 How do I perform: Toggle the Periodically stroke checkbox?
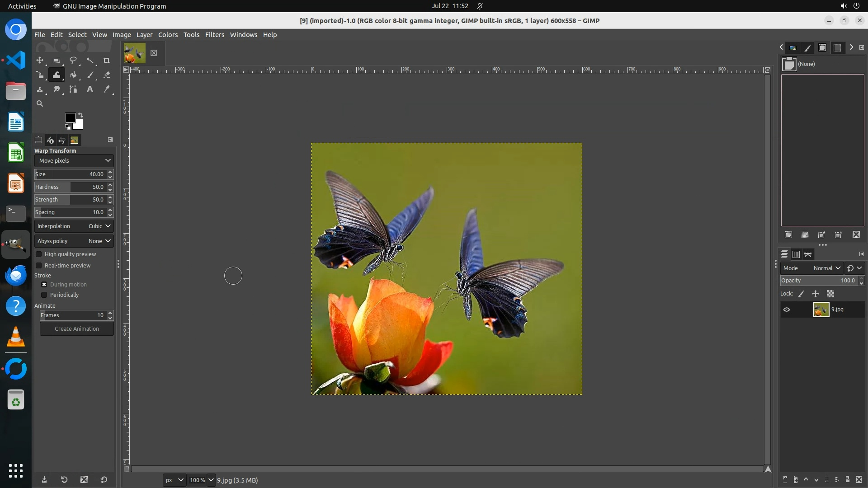tap(44, 295)
